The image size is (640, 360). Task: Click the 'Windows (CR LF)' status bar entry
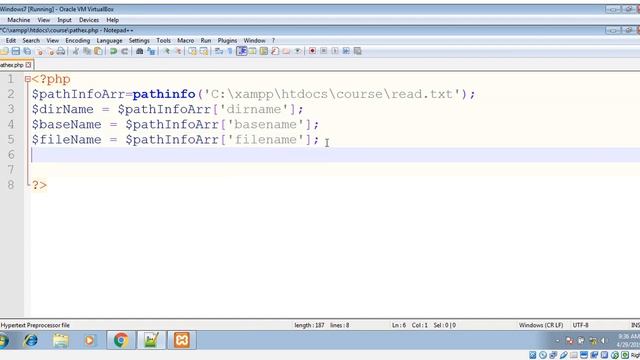541,325
